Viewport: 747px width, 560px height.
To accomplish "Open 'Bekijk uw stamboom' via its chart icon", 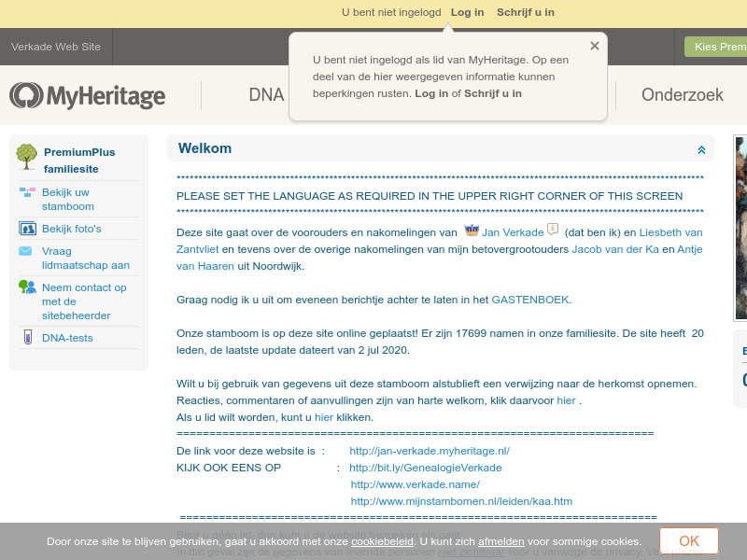I will click(28, 193).
